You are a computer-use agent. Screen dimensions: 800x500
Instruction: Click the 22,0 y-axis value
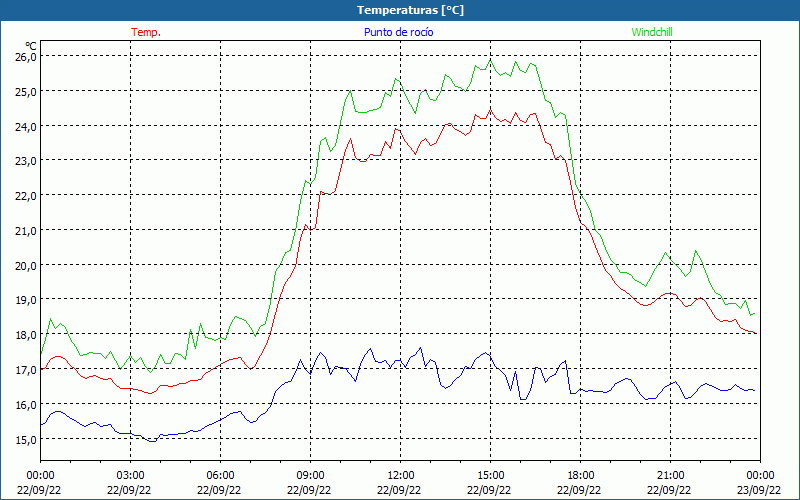tap(26, 195)
